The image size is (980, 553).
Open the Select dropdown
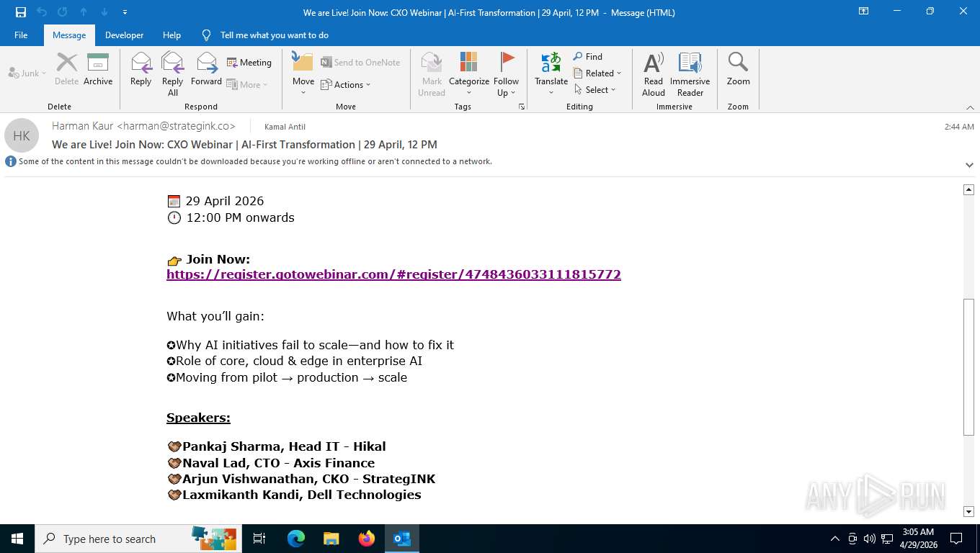(595, 89)
